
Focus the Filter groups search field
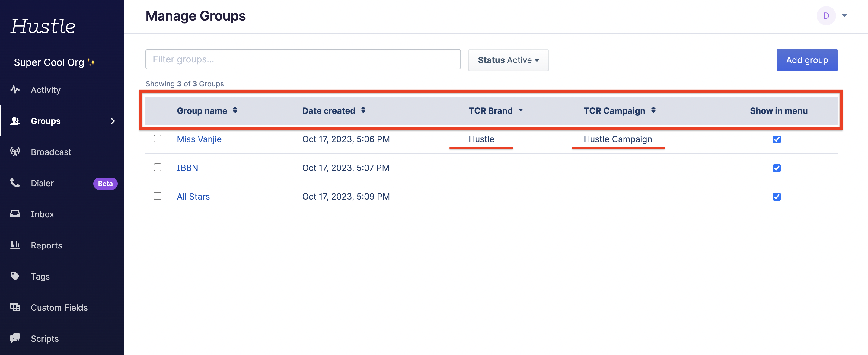pyautogui.click(x=303, y=59)
